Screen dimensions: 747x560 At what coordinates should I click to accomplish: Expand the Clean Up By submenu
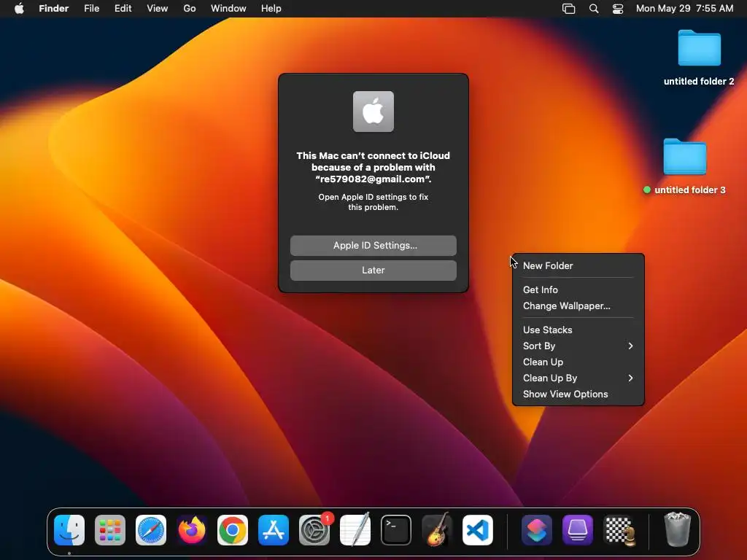(x=578, y=378)
